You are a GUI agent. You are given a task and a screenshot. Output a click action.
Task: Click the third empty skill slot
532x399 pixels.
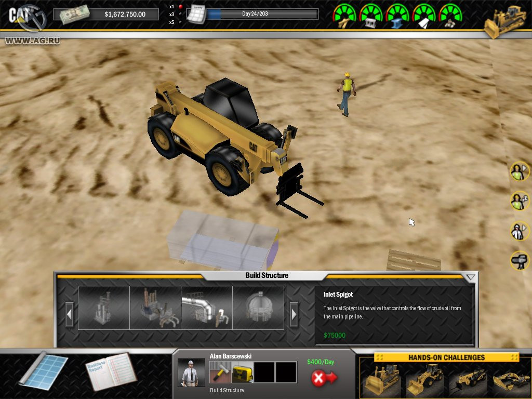point(264,372)
